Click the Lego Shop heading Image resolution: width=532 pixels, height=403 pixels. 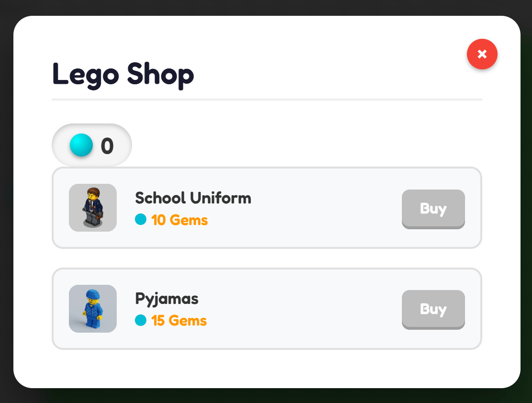123,75
